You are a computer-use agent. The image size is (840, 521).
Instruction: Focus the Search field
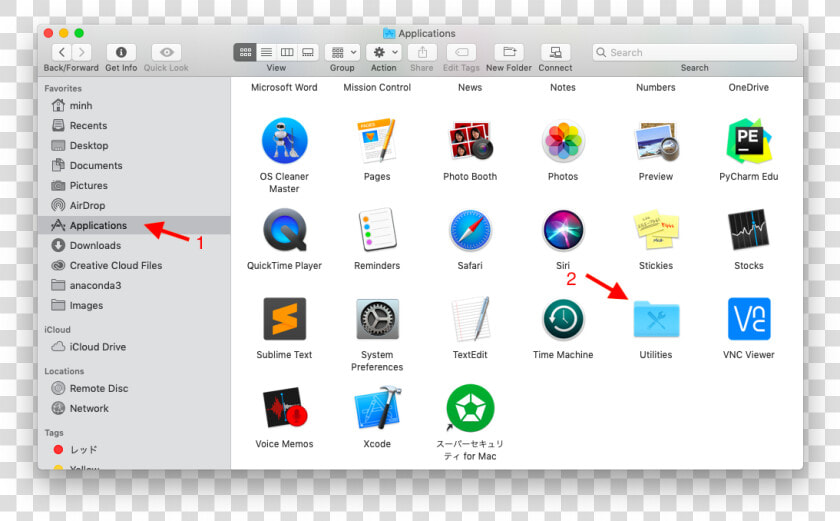(695, 52)
